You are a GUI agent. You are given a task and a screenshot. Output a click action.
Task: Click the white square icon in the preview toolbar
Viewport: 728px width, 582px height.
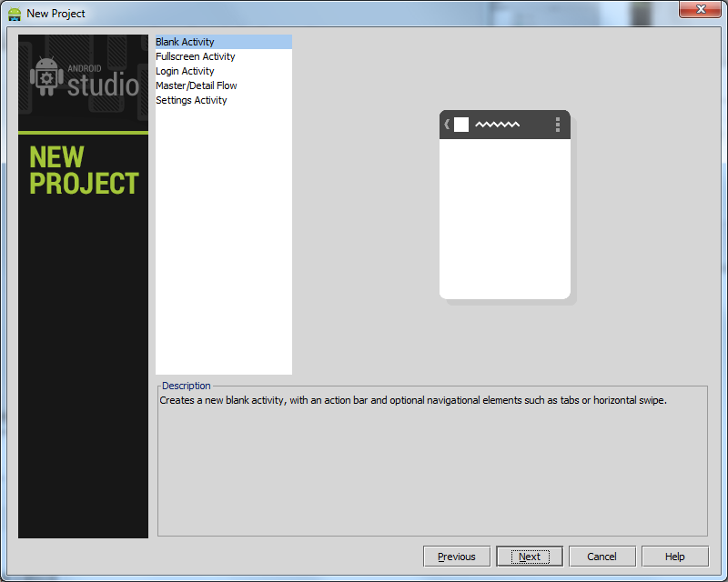pyautogui.click(x=461, y=125)
